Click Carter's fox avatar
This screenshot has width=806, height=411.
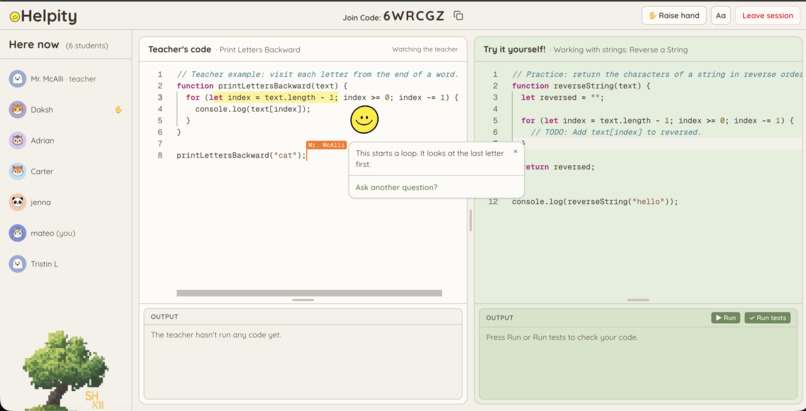point(17,171)
